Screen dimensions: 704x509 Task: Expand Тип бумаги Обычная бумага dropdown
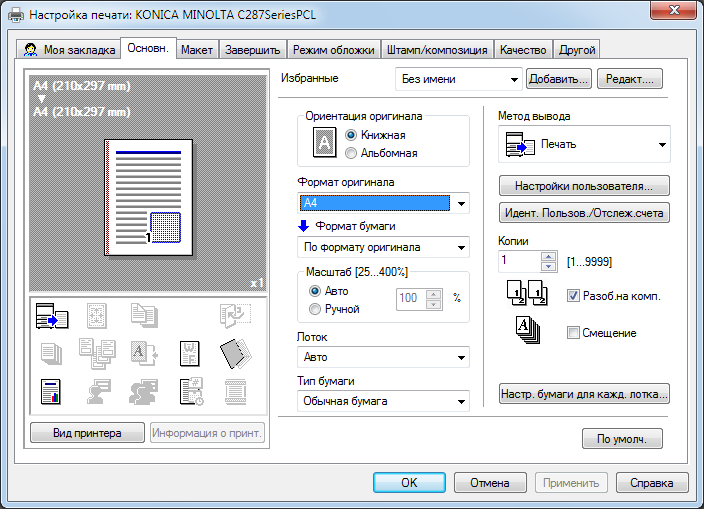click(383, 401)
